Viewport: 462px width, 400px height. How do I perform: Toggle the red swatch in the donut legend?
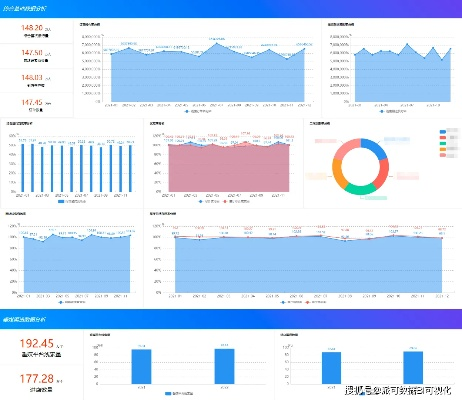443,137
